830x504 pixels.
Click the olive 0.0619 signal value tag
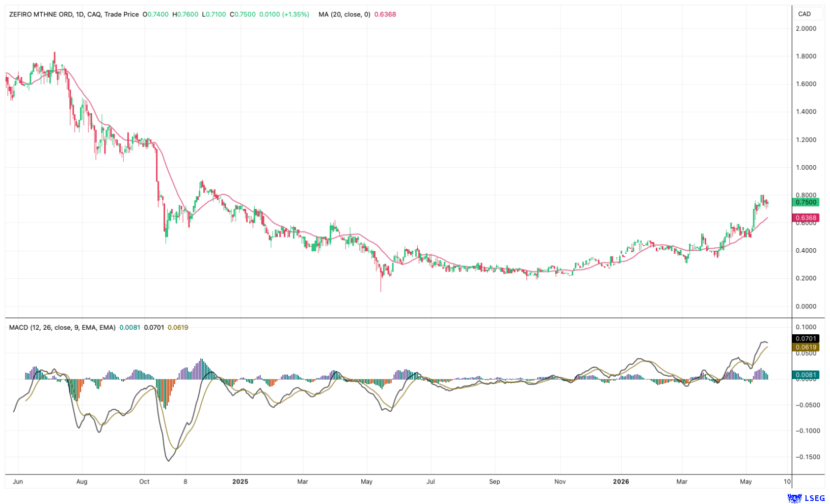coord(806,347)
